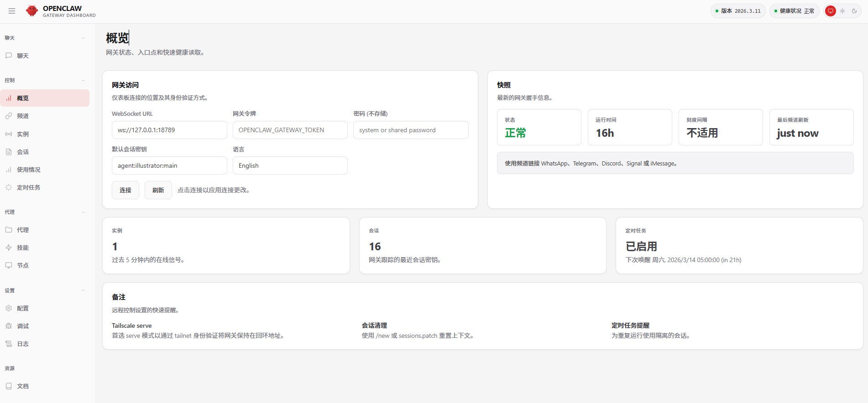
Task: Click the 定时任务提醒 note heading
Action: pyautogui.click(x=630, y=325)
